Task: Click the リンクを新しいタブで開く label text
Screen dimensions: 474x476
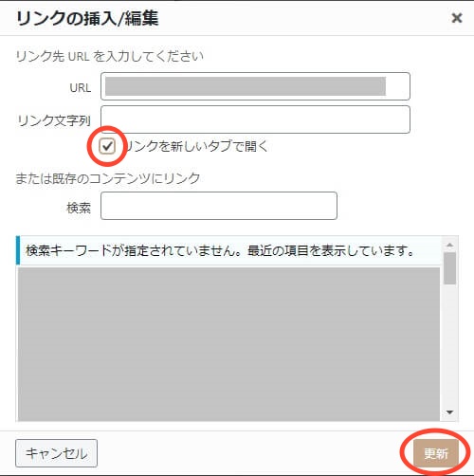Action: 196,146
